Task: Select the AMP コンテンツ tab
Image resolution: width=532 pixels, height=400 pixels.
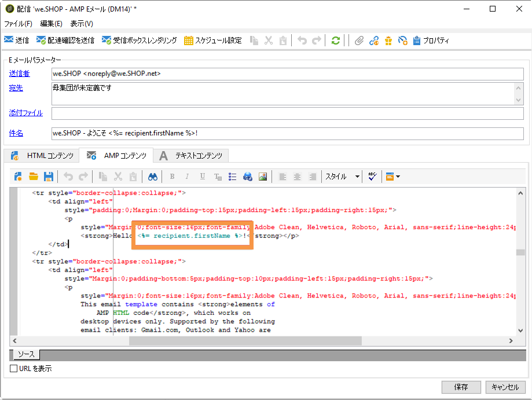Action: (x=116, y=155)
